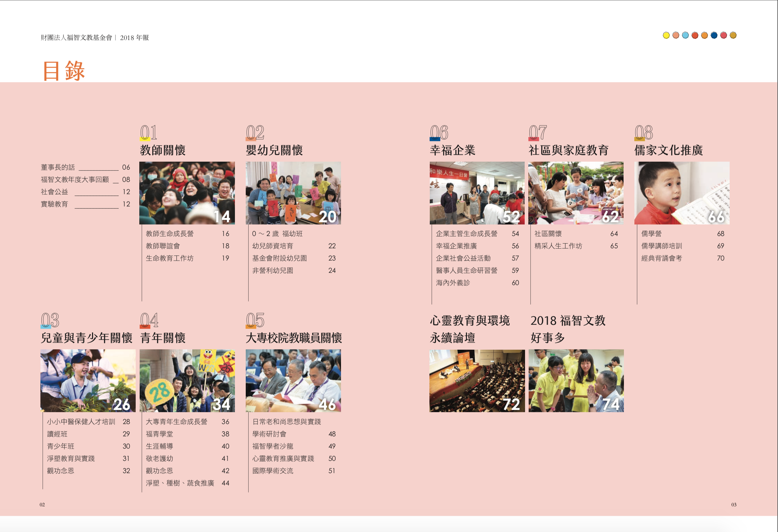Go to 福智文教年度大事回顧 entry
Viewport: 778px width, 532px height.
click(75, 180)
